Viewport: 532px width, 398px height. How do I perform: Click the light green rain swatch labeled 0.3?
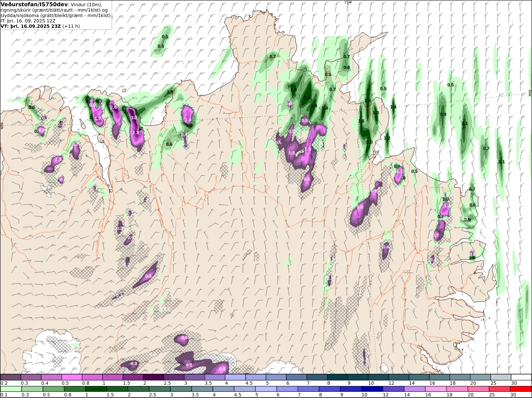tap(32, 389)
